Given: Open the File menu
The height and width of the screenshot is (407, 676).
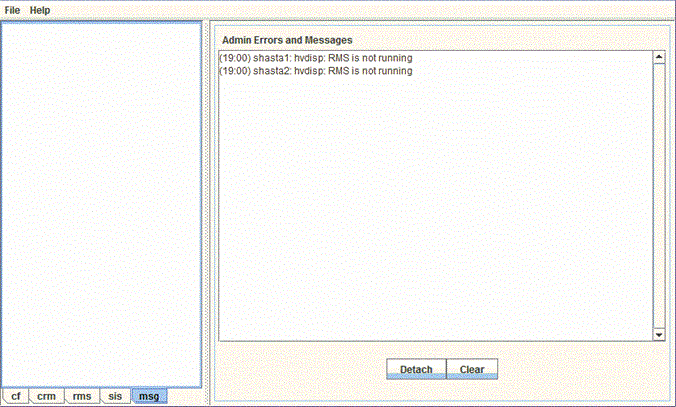Looking at the screenshot, I should pyautogui.click(x=12, y=9).
